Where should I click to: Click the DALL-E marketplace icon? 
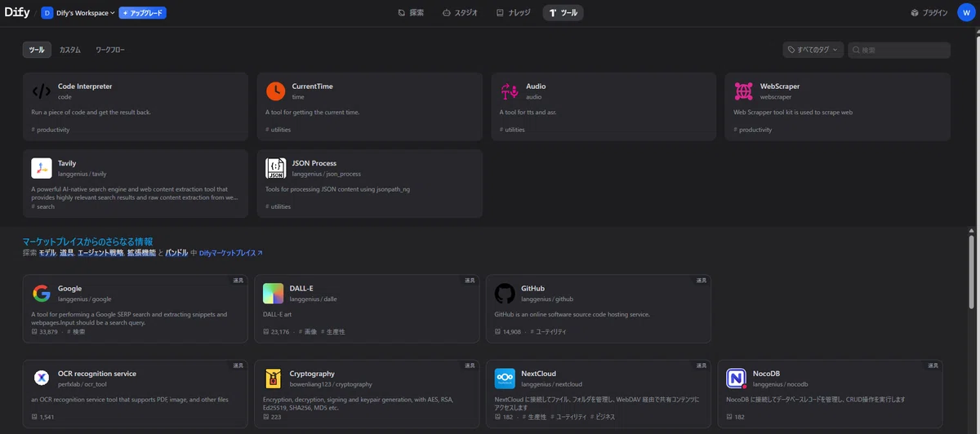(x=274, y=294)
